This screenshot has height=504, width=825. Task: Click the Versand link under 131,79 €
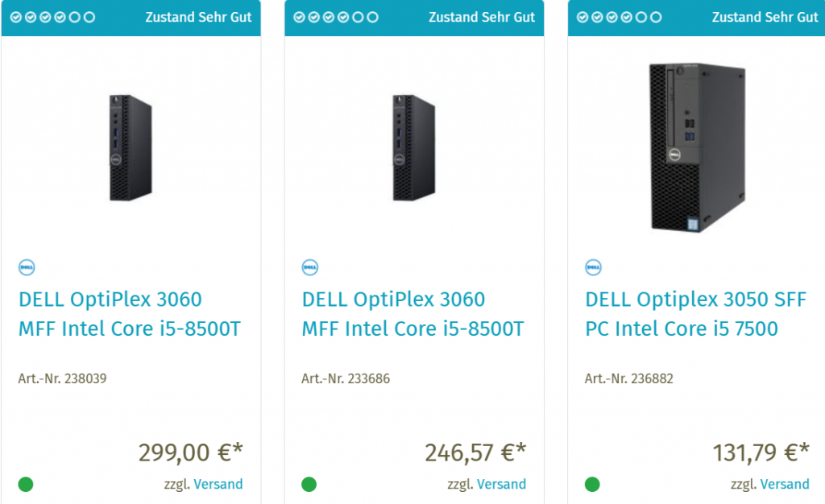pyautogui.click(x=785, y=484)
